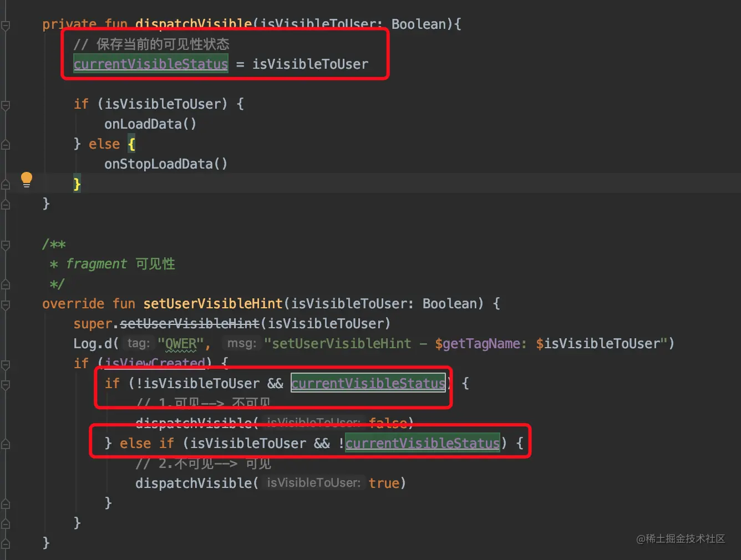Click the 'isVisibleToUser:' hint before true
Viewport: 741px width, 560px height.
pyautogui.click(x=314, y=483)
